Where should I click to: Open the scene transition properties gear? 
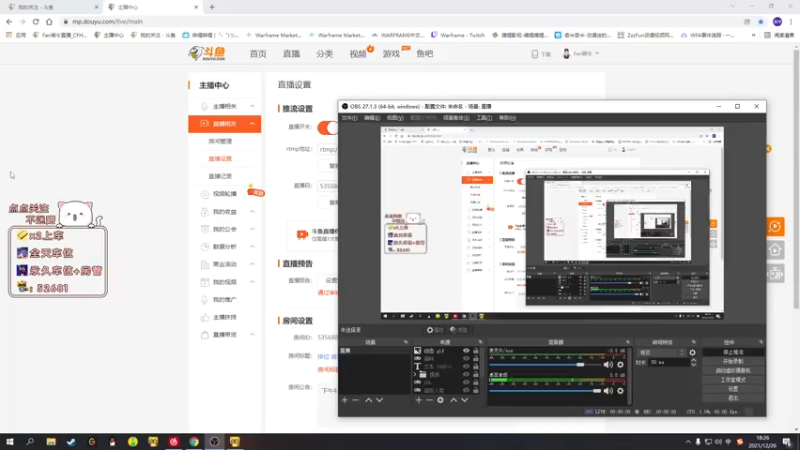point(692,353)
